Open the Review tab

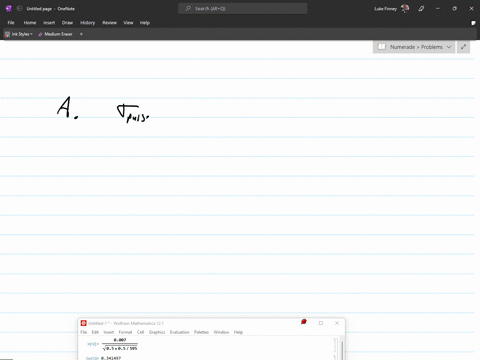click(x=109, y=23)
